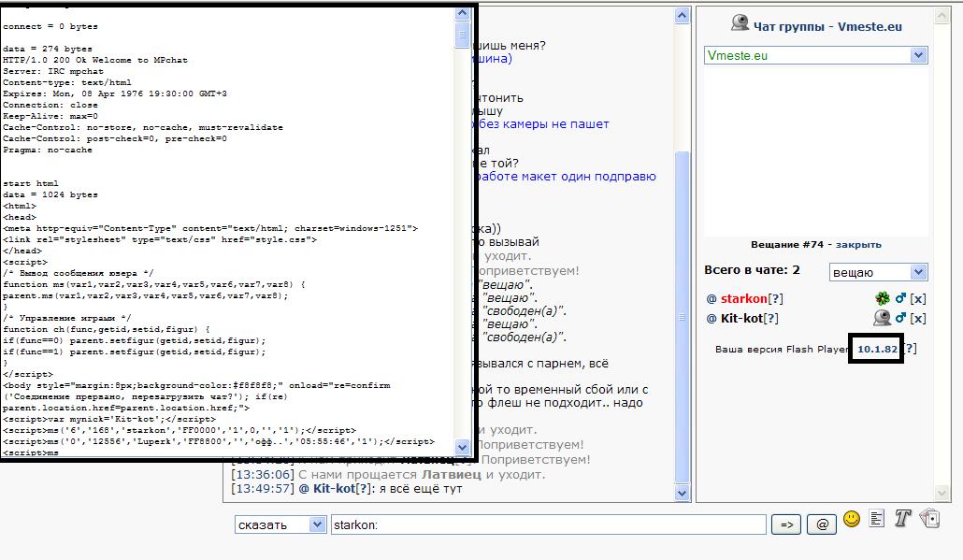The width and height of the screenshot is (963, 560).
Task: Click the starkon username in user list
Action: (x=743, y=299)
